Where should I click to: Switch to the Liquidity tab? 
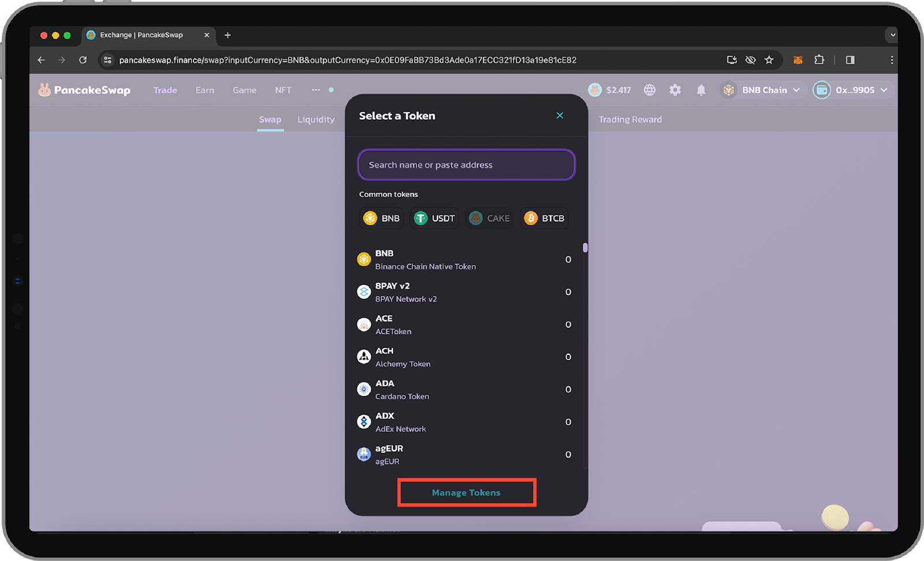click(316, 119)
